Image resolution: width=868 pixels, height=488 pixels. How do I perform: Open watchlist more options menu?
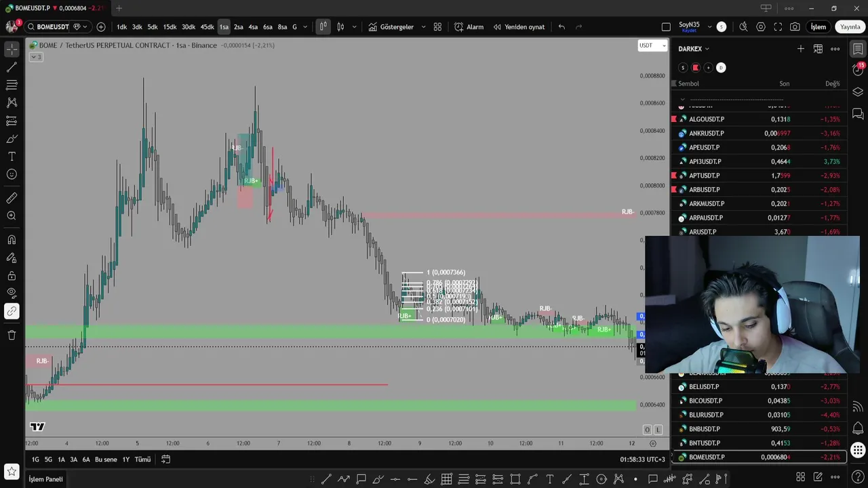point(835,49)
